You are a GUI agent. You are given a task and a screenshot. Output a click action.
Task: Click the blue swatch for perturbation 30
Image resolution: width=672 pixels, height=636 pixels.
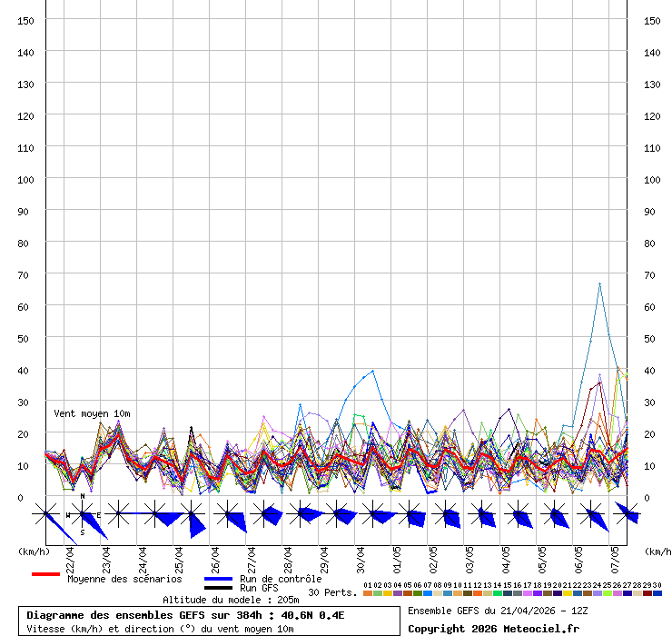point(657,593)
